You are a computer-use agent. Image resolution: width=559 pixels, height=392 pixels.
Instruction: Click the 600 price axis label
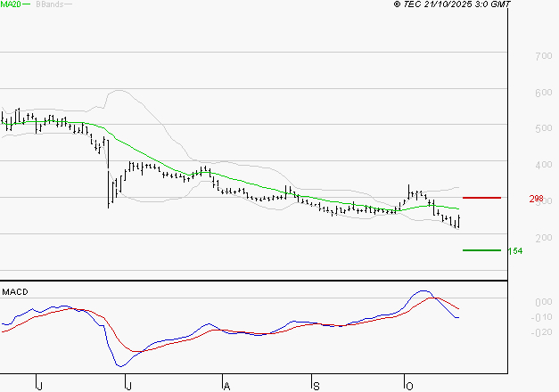click(544, 93)
